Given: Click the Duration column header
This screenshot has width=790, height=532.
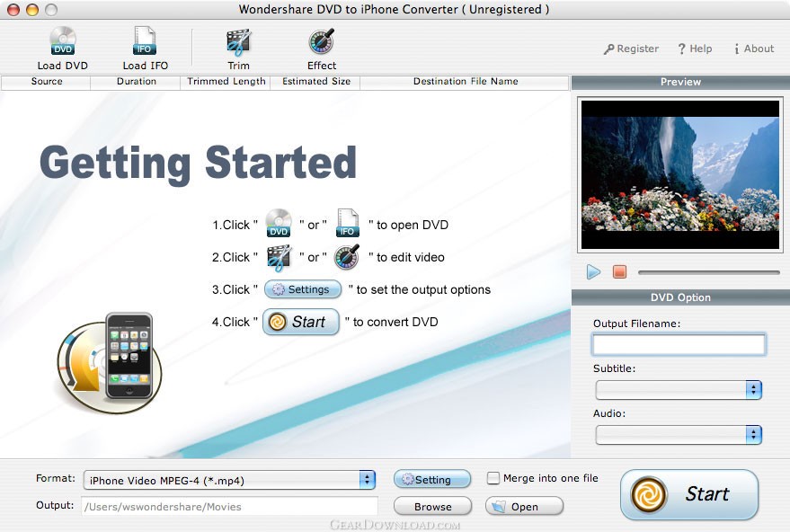Looking at the screenshot, I should click(x=136, y=82).
